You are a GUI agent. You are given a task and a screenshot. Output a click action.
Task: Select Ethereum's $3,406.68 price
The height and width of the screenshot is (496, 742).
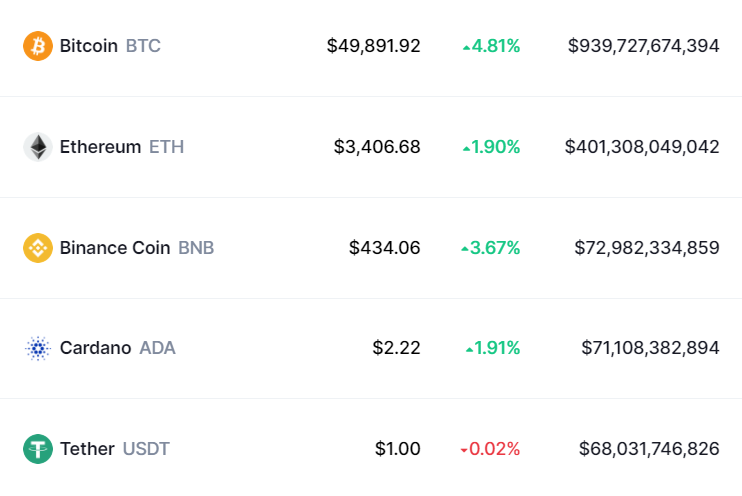(377, 147)
